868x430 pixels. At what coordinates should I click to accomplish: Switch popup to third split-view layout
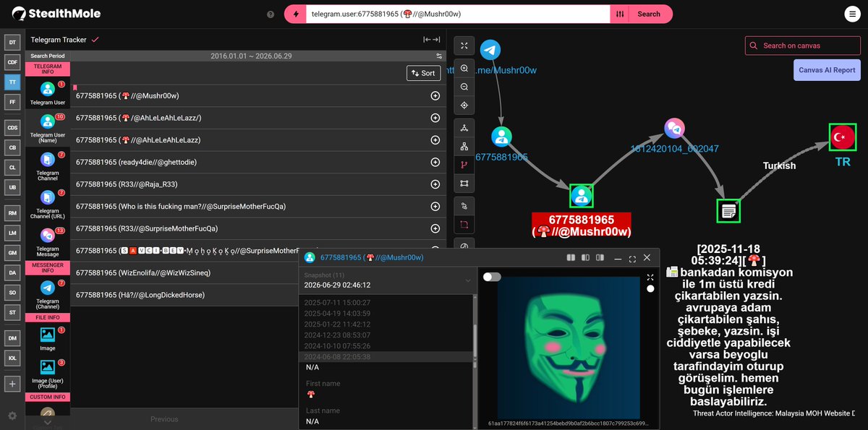[598, 257]
